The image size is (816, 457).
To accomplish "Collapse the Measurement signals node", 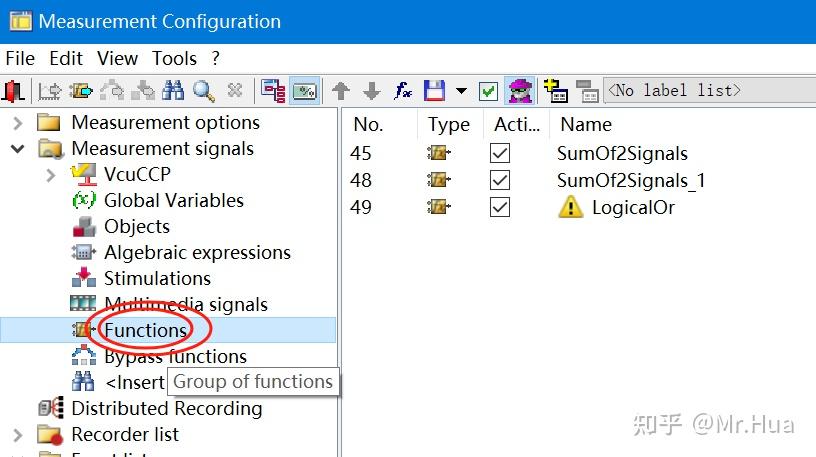I will coord(18,149).
